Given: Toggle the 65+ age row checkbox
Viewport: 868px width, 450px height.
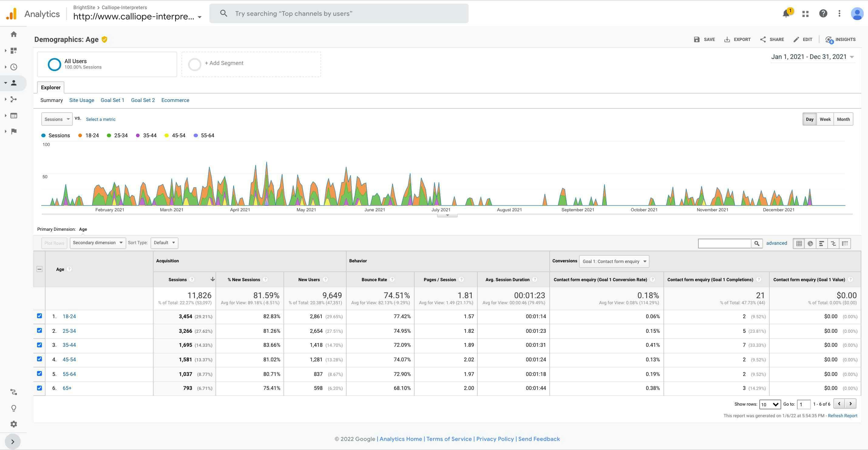Looking at the screenshot, I should tap(39, 388).
